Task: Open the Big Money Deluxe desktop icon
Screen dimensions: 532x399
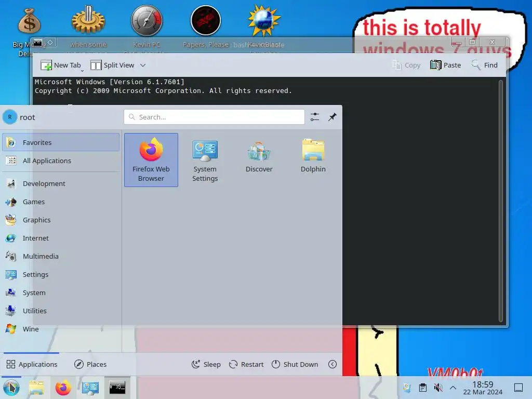Action: 30,32
